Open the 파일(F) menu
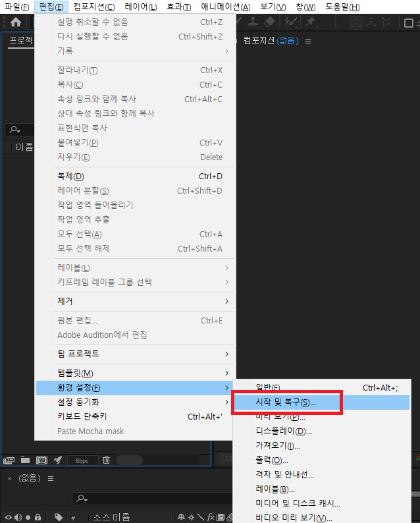The height and width of the screenshot is (523, 420). 16,7
